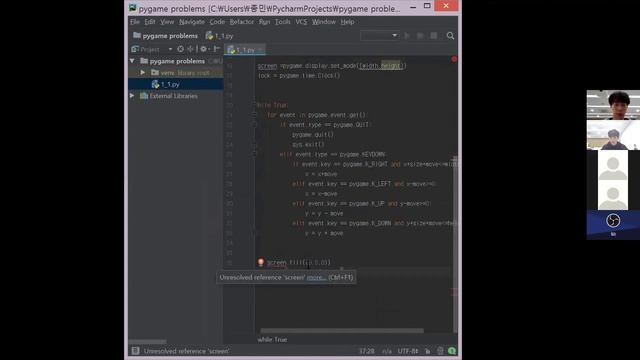Open the Code menu
Image resolution: width=640 pixels, height=360 pixels.
217,22
